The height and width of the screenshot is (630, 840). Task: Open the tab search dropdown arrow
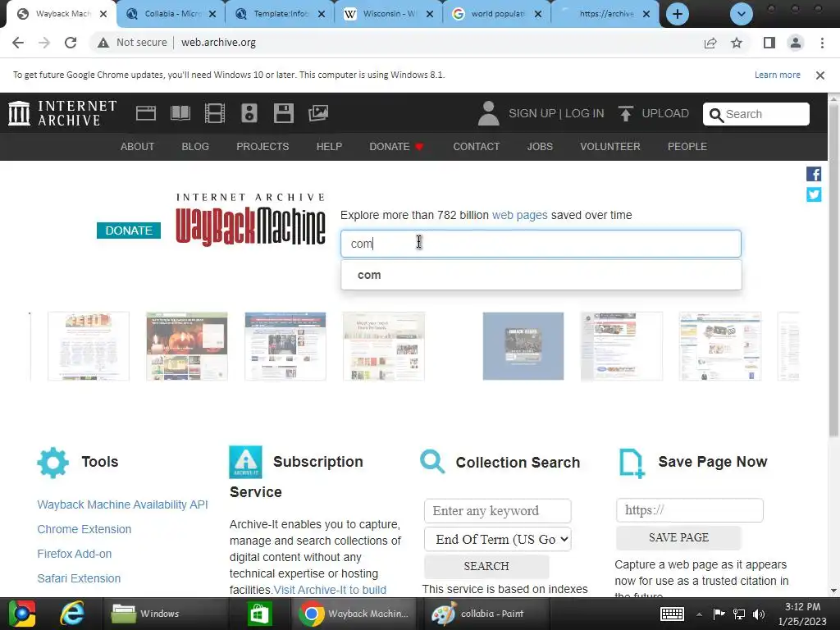click(742, 14)
